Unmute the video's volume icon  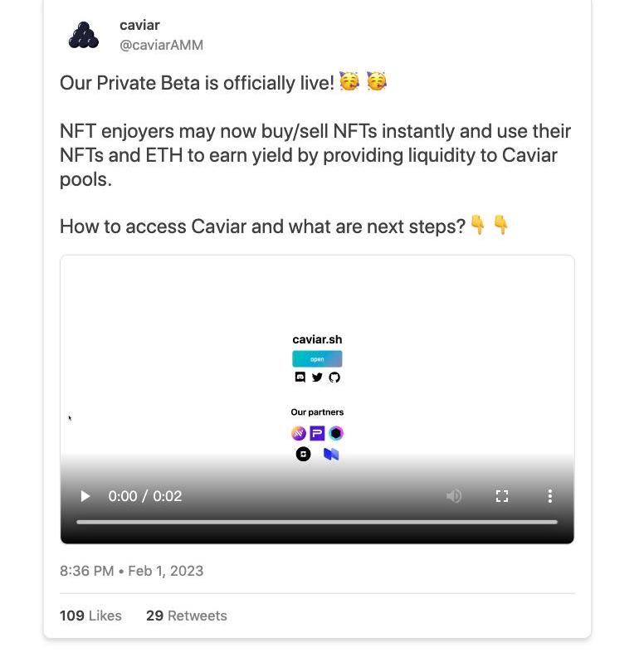pos(454,496)
